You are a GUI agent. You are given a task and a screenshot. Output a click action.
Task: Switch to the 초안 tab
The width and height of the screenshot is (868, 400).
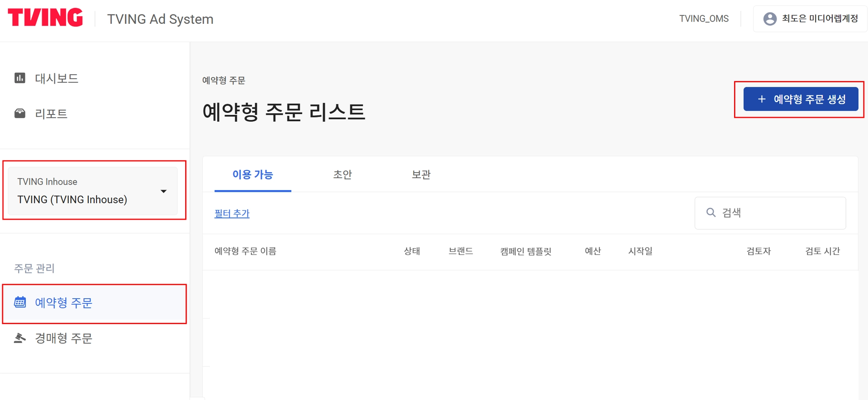click(x=342, y=174)
